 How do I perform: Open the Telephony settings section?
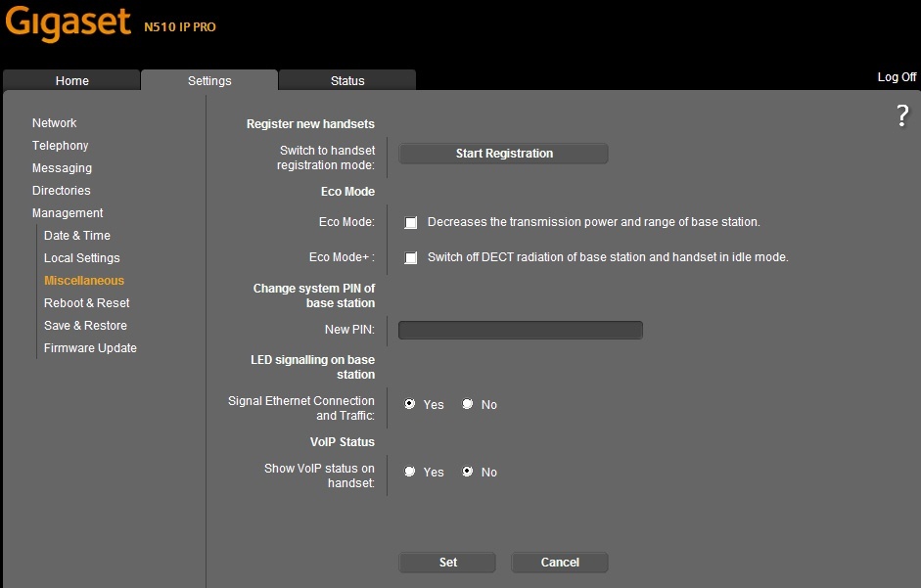pyautogui.click(x=60, y=146)
